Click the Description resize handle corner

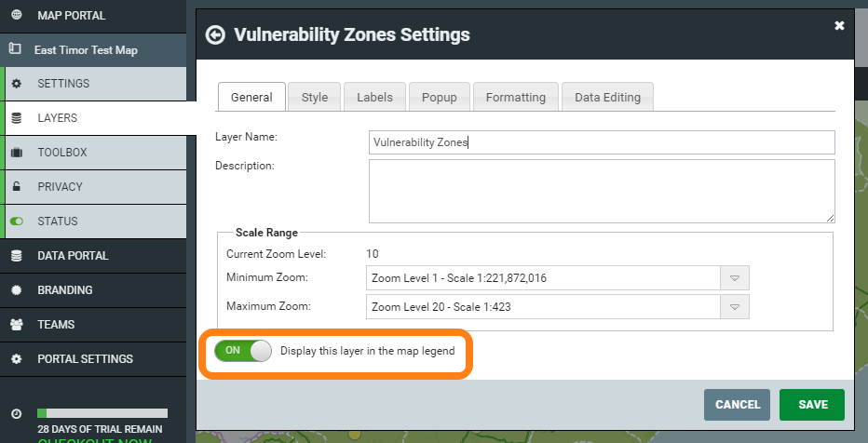pos(830,219)
